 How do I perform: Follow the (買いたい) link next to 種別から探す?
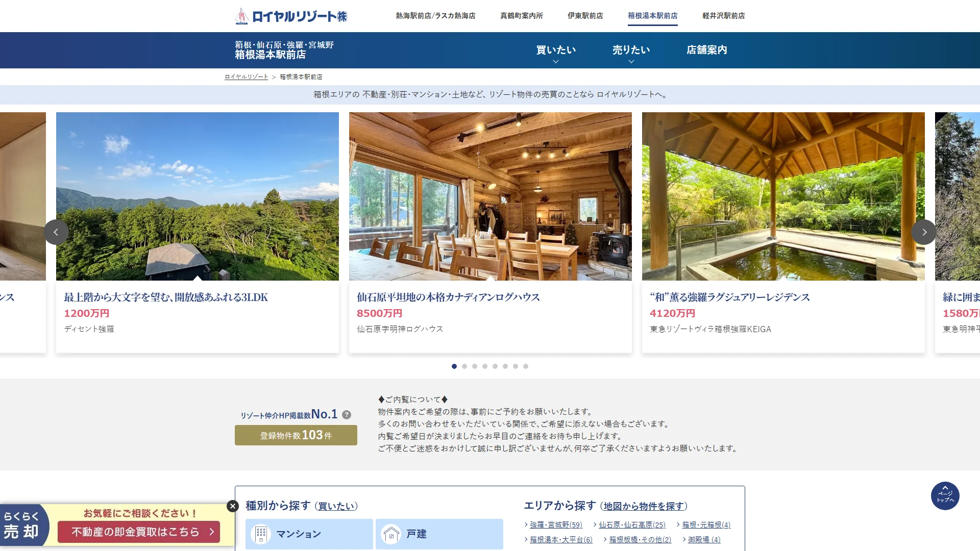click(x=336, y=506)
